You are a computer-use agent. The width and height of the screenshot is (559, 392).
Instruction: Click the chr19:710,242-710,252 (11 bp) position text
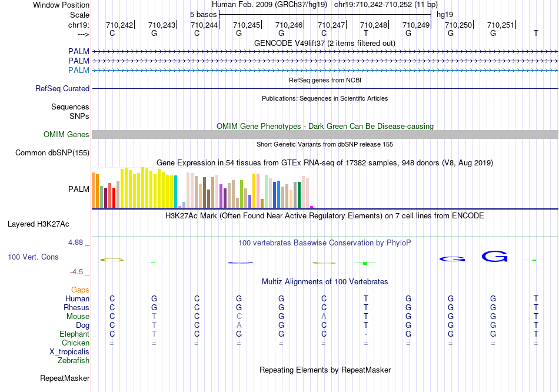coord(386,5)
